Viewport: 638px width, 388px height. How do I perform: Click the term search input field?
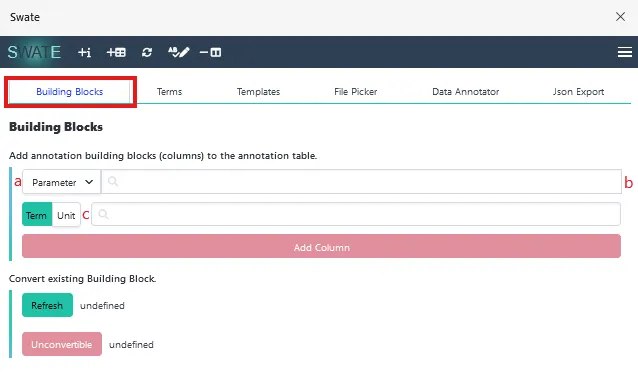356,214
